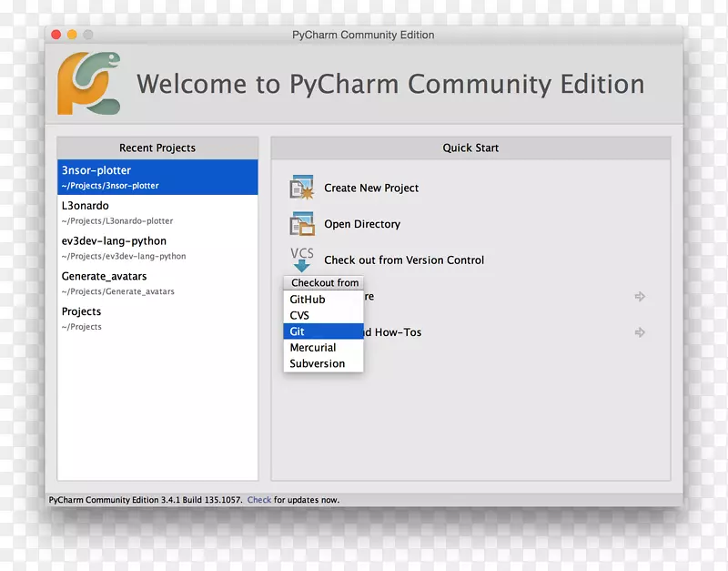Choose Subversion from the Checkout menu
Screen dimensions: 728x571
pos(318,363)
